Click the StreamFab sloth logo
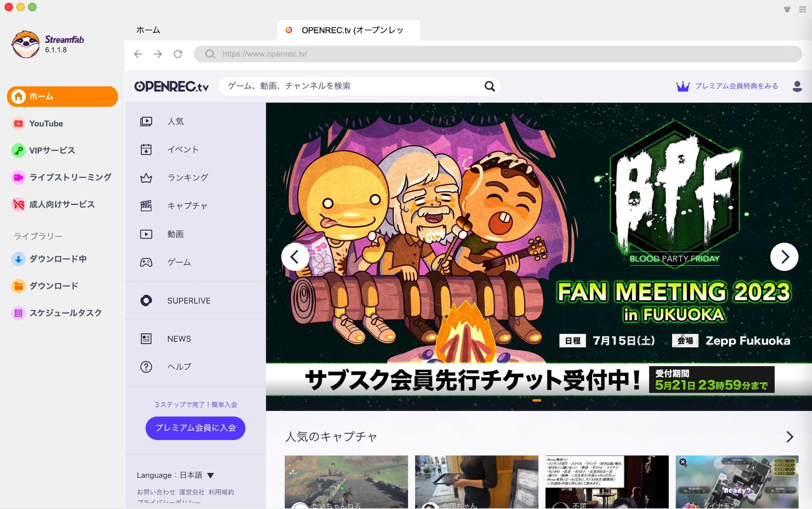The width and height of the screenshot is (812, 509). coord(25,44)
